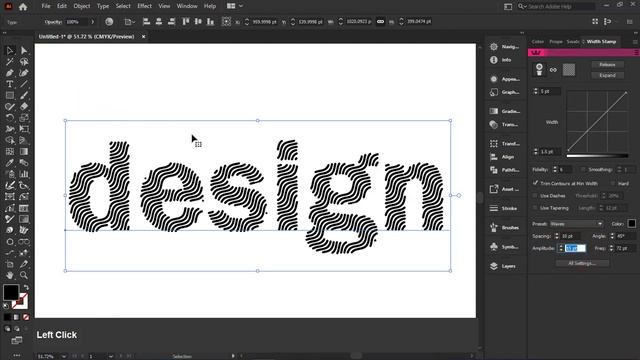Switch to the Color panel tab
The image size is (640, 360).
click(x=538, y=42)
